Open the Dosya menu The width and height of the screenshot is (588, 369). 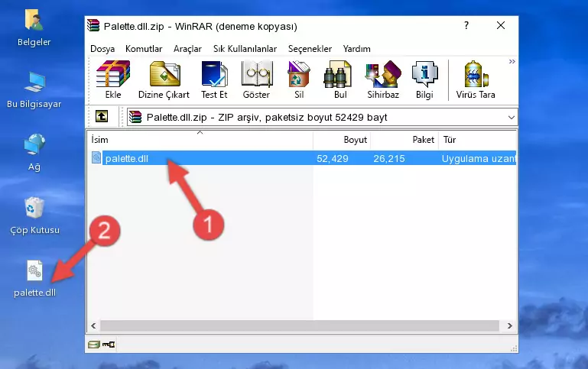tap(102, 49)
